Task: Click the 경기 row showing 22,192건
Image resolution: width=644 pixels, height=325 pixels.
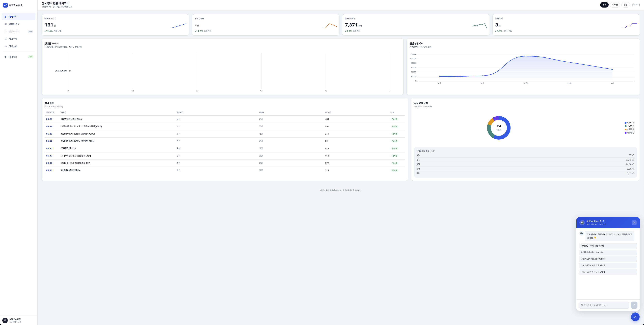Action: tap(525, 160)
